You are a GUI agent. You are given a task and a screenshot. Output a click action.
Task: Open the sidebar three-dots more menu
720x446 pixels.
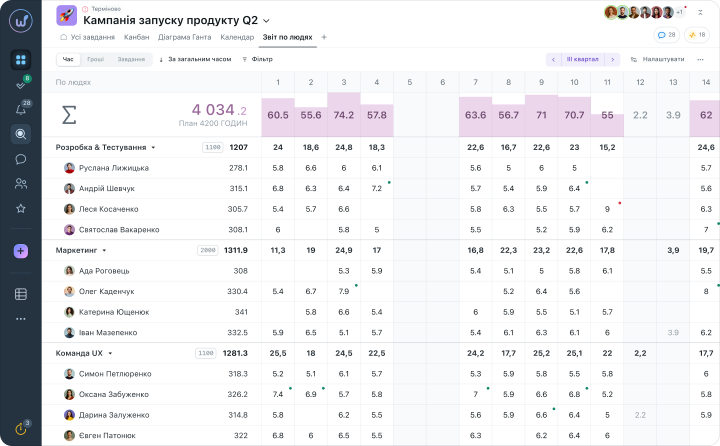tap(21, 319)
